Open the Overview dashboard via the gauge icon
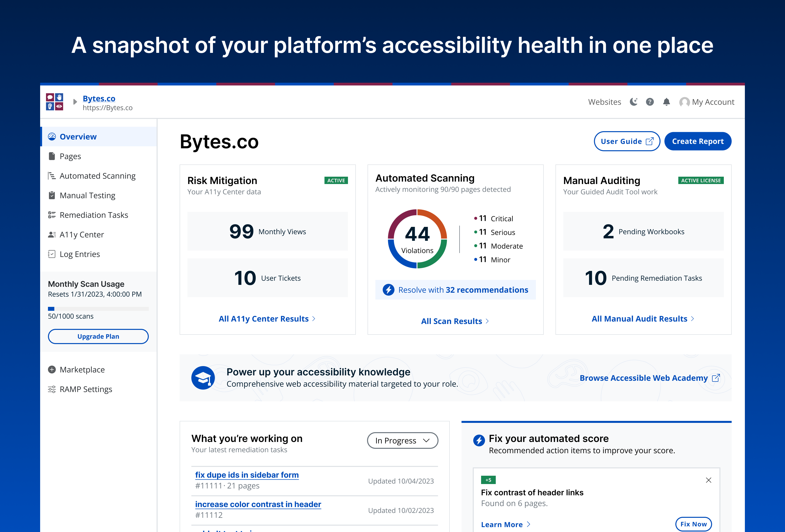Image resolution: width=785 pixels, height=532 pixels. [x=52, y=137]
